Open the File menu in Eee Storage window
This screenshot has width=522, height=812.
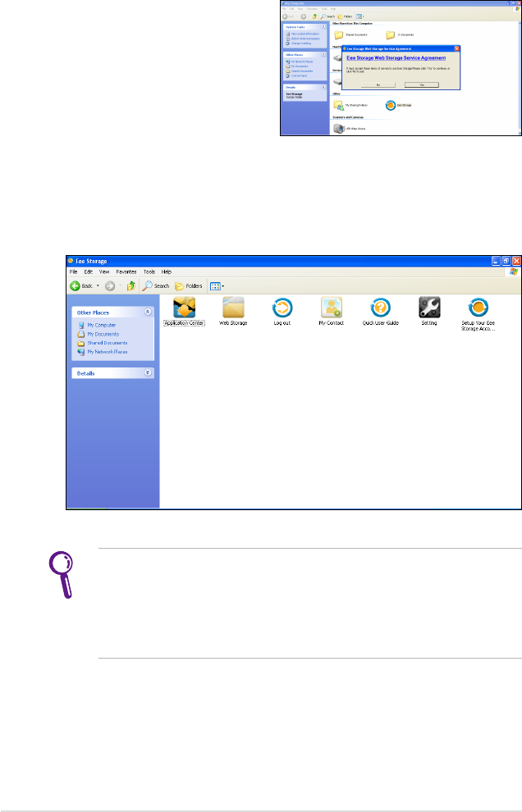(x=74, y=271)
